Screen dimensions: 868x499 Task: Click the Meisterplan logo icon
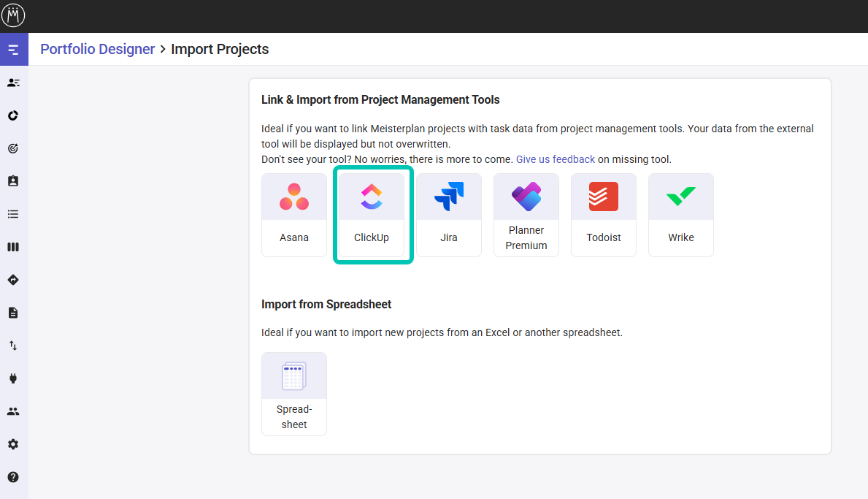(13, 15)
